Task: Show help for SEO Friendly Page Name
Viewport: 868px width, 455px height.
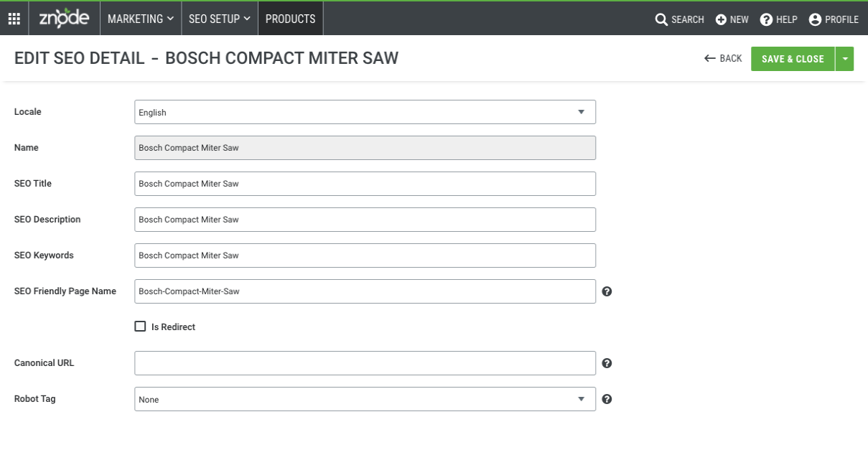Action: point(607,291)
